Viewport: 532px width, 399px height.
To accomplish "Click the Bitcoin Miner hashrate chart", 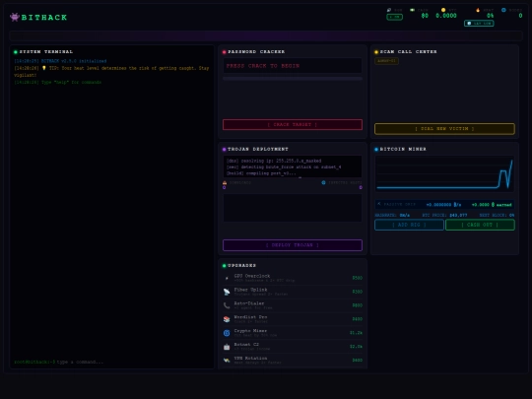I will (444, 173).
